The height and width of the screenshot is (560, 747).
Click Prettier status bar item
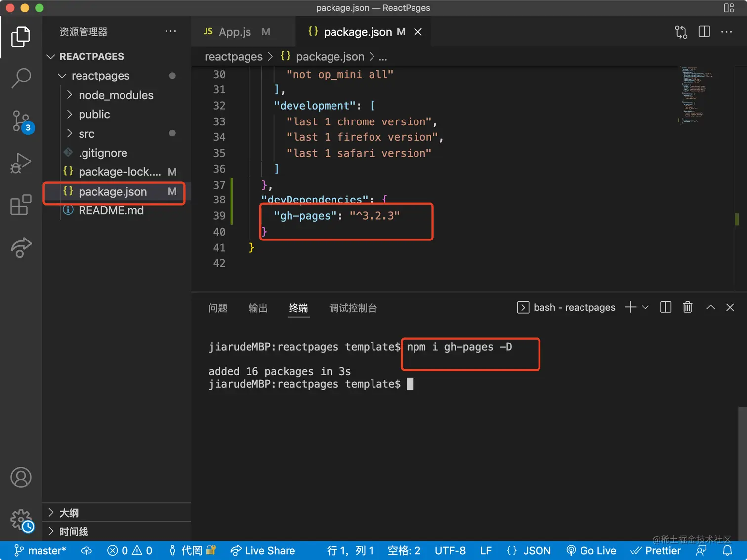[656, 550]
